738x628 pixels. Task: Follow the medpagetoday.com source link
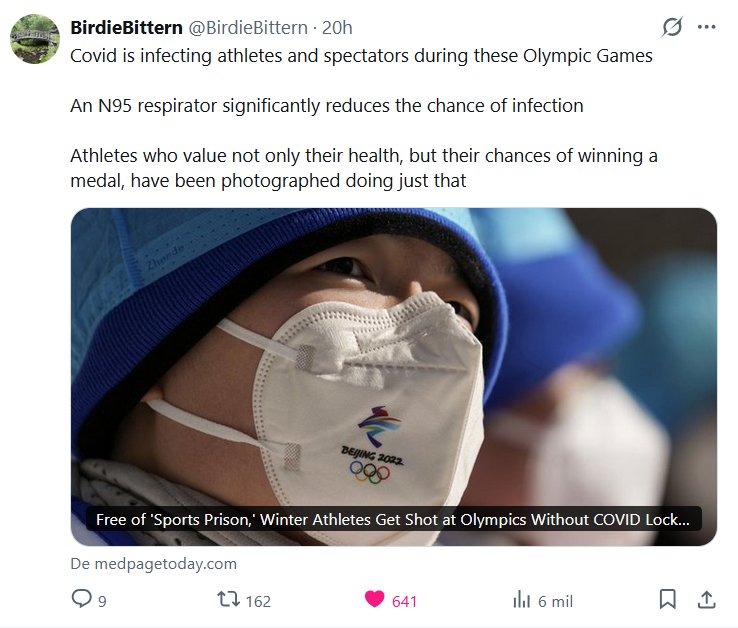click(x=154, y=563)
